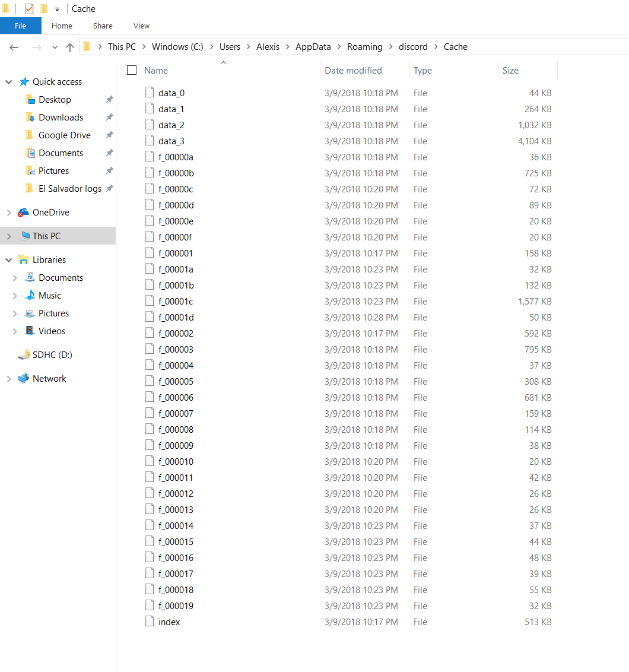Click the Back navigation arrow

coord(14,47)
